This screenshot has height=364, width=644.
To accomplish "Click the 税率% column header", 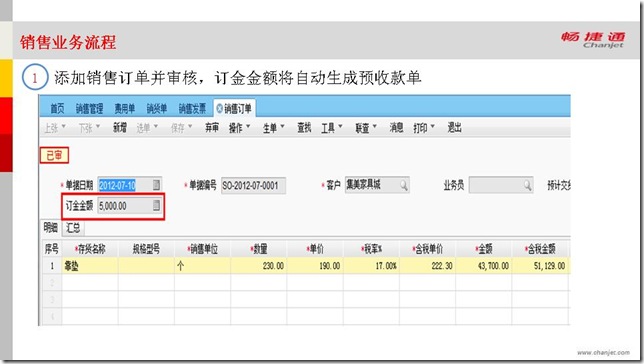I will pos(371,249).
